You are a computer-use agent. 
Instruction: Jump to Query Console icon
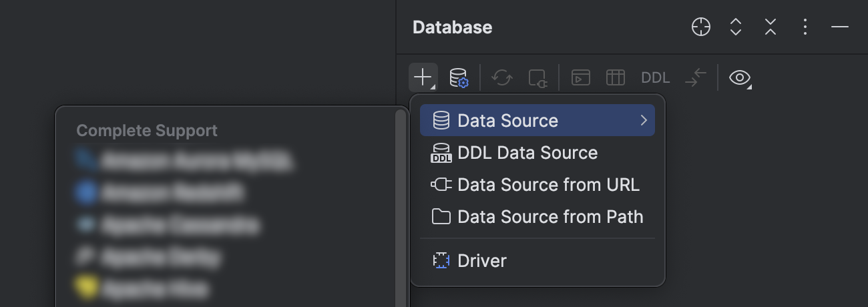pyautogui.click(x=581, y=77)
